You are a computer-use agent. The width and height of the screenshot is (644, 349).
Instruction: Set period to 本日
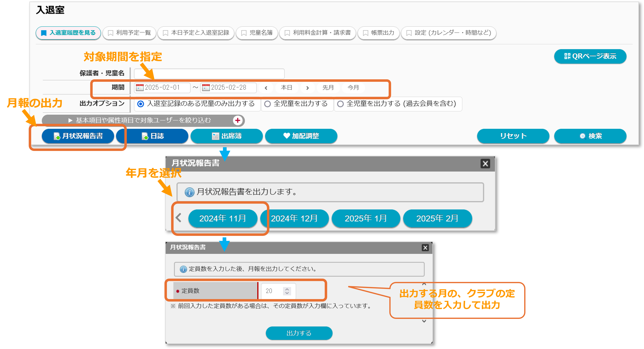pos(287,88)
